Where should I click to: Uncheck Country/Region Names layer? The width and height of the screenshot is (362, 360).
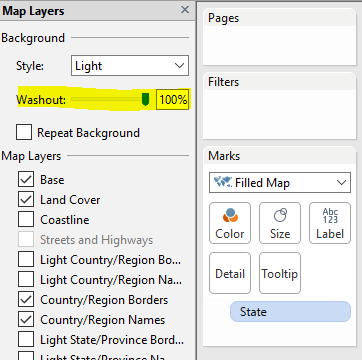click(x=26, y=320)
